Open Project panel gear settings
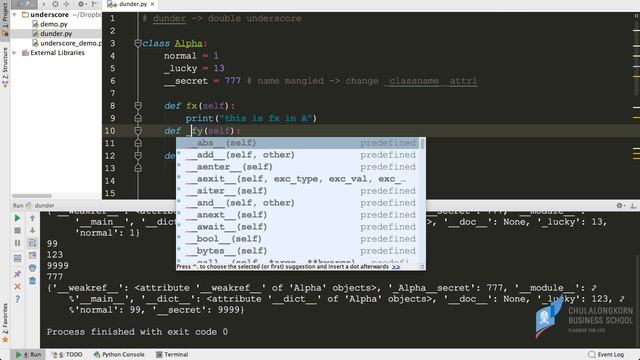 click(81, 4)
